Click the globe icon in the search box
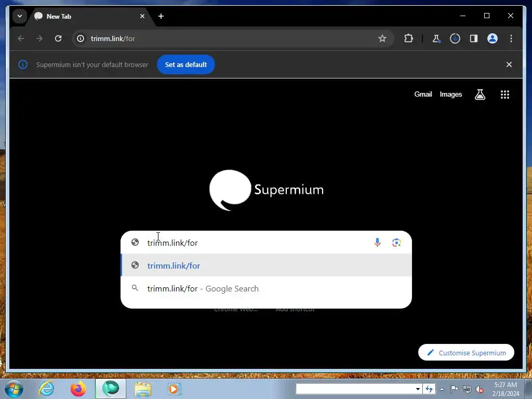This screenshot has height=399, width=532. click(x=135, y=242)
